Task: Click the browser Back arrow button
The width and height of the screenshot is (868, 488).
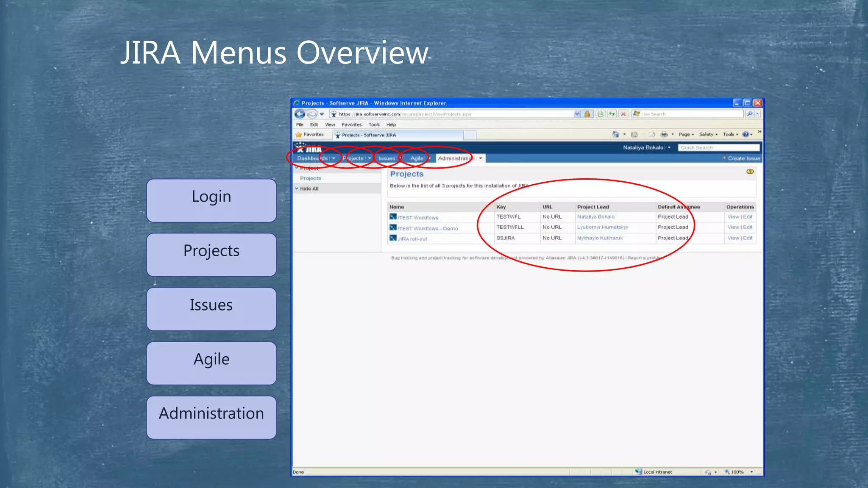Action: (x=300, y=114)
